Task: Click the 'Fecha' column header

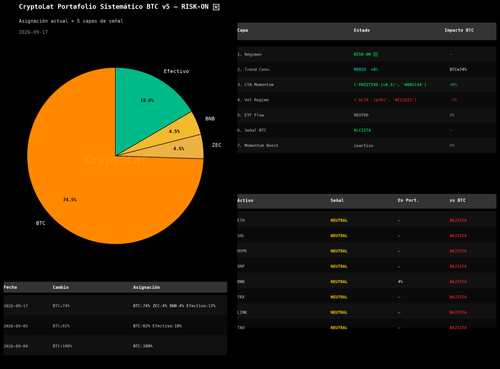Action: point(10,287)
